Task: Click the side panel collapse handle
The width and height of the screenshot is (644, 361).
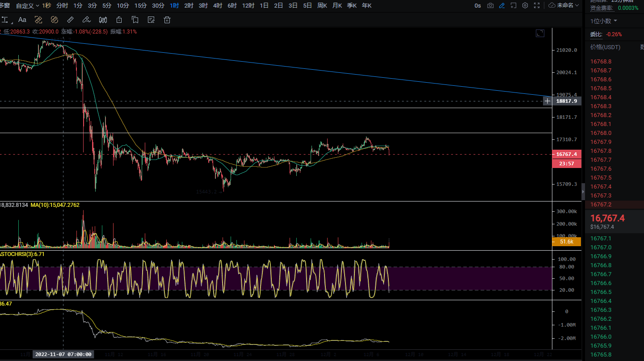Action: [583, 192]
